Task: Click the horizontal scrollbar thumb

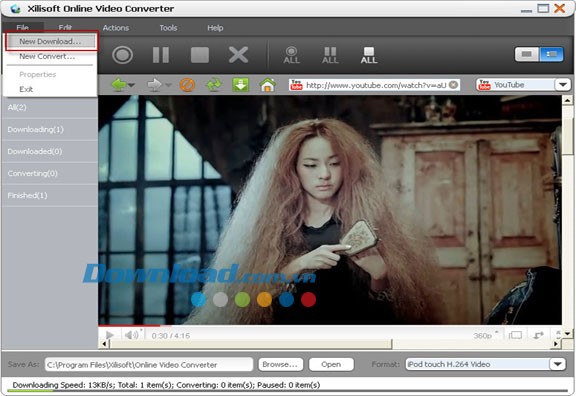Action: tap(251, 344)
